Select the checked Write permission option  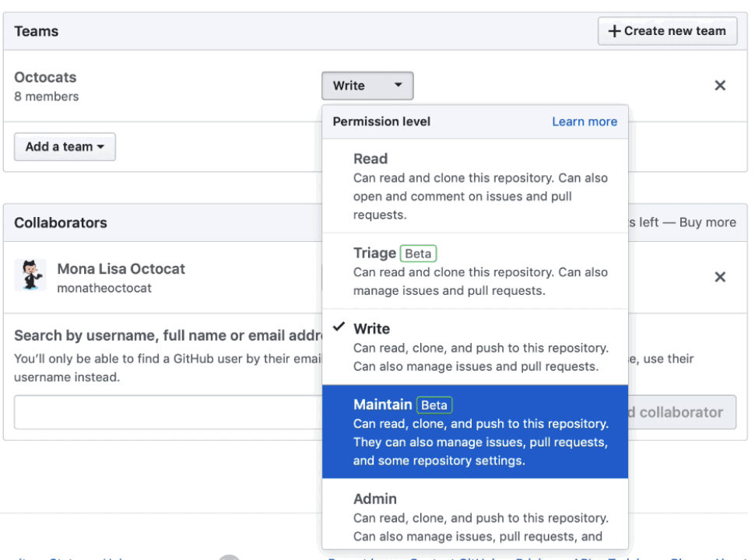[475, 346]
